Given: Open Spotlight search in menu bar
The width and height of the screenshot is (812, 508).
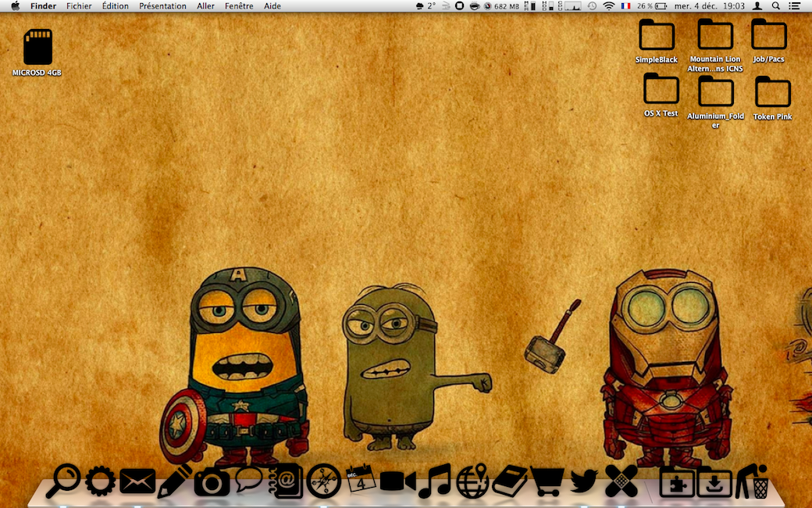Looking at the screenshot, I should coord(776,5).
